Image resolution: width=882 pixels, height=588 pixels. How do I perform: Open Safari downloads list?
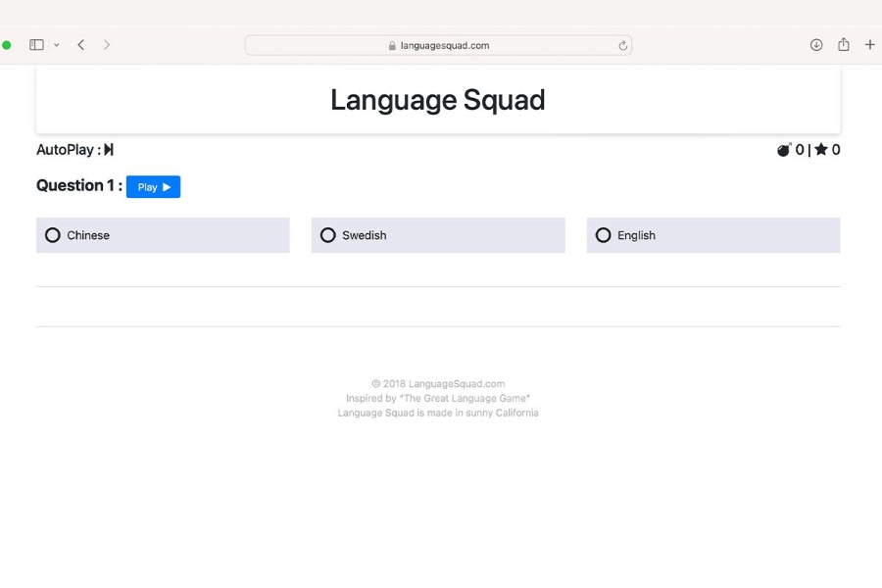click(816, 45)
